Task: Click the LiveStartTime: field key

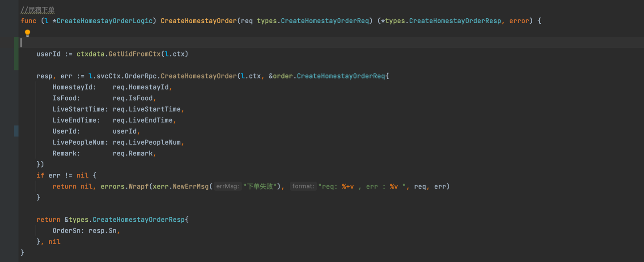Action: pos(80,109)
